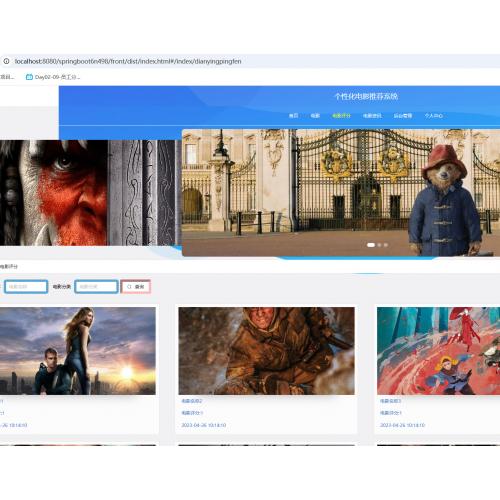Select the second carousel indicator dot

[x=379, y=245]
